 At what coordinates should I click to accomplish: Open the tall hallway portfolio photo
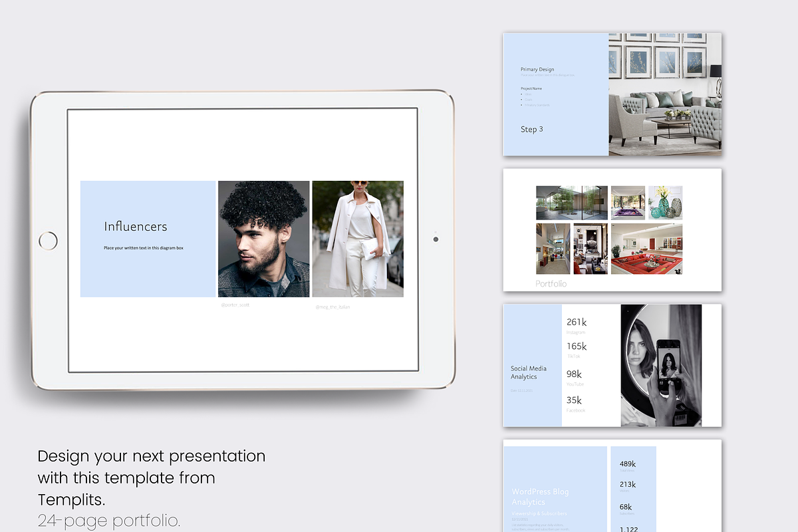[553, 249]
